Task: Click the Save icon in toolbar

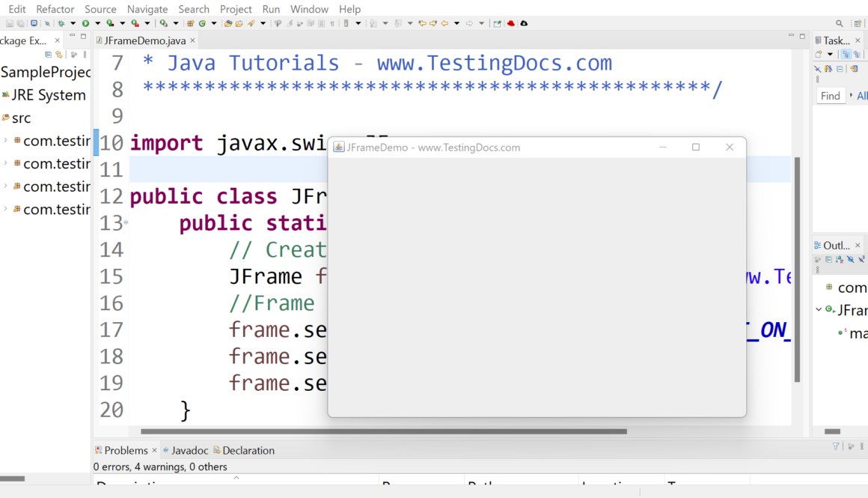Action: pos(10,24)
